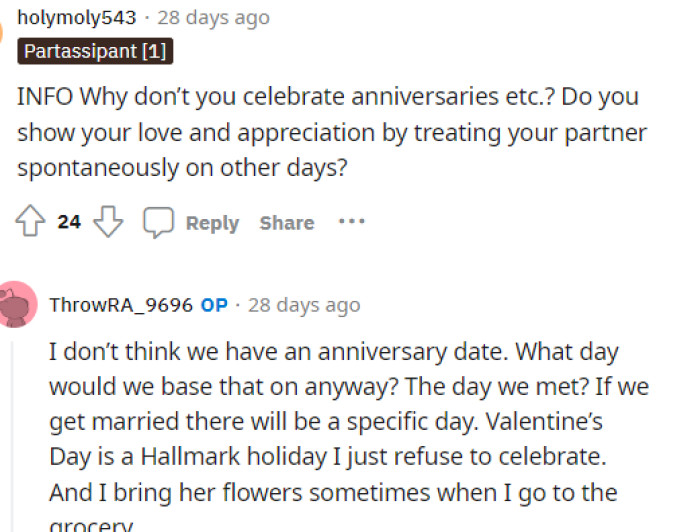
Task: Click ThrowRA_9696's avatar image
Action: pos(18,304)
